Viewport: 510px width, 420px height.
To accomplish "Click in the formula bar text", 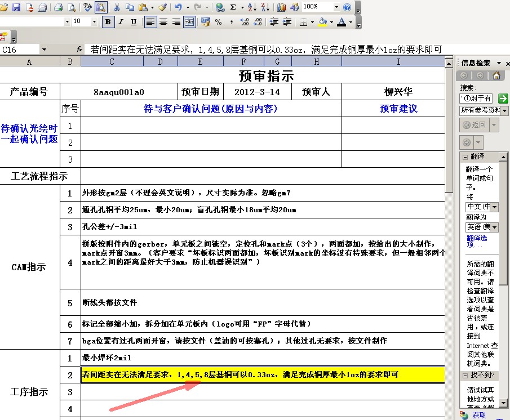I will (265, 50).
